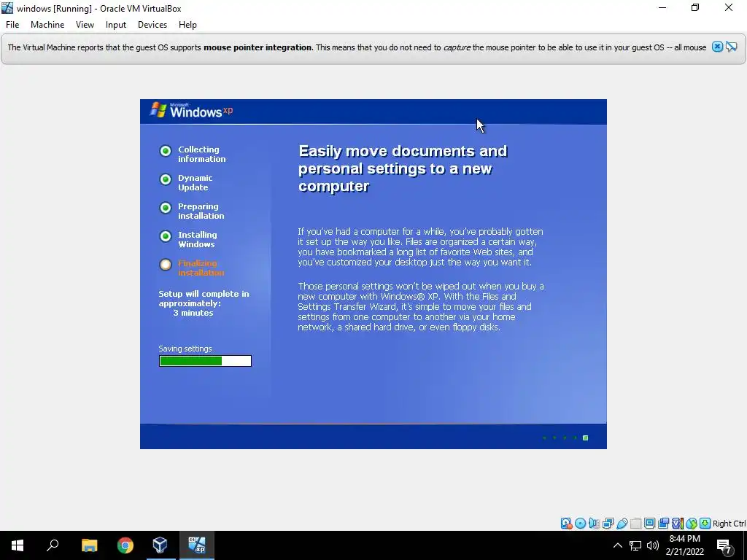Open the volume tray icon
Viewport: 747px width, 560px height.
click(653, 545)
